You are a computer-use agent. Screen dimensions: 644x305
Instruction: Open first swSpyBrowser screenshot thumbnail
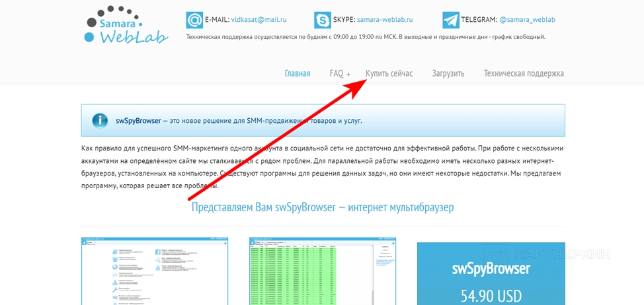(155, 271)
